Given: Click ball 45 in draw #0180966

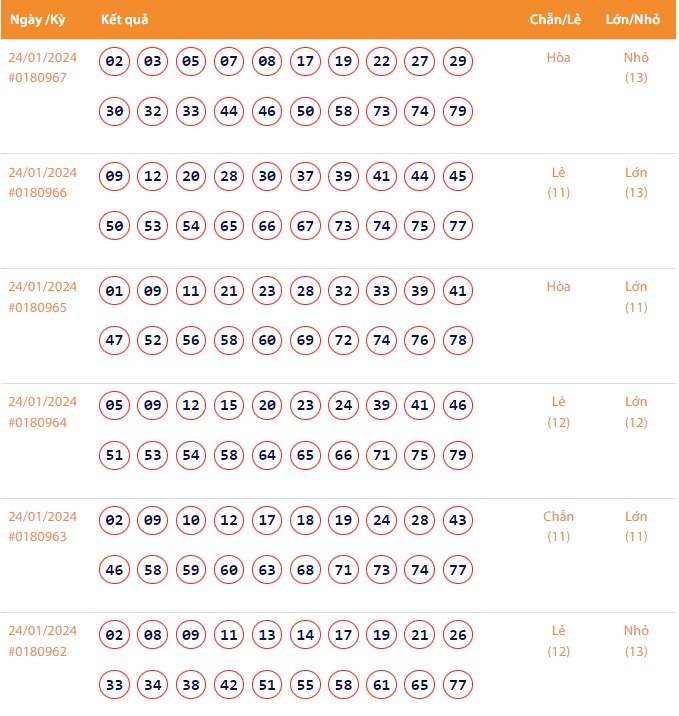Looking at the screenshot, I should click(x=458, y=177).
